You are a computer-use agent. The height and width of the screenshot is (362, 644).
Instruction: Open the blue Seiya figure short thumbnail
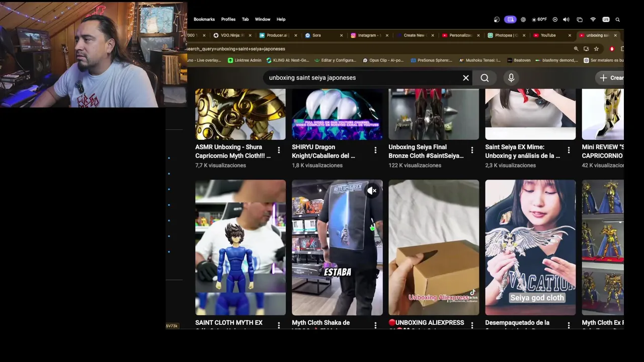(x=240, y=247)
